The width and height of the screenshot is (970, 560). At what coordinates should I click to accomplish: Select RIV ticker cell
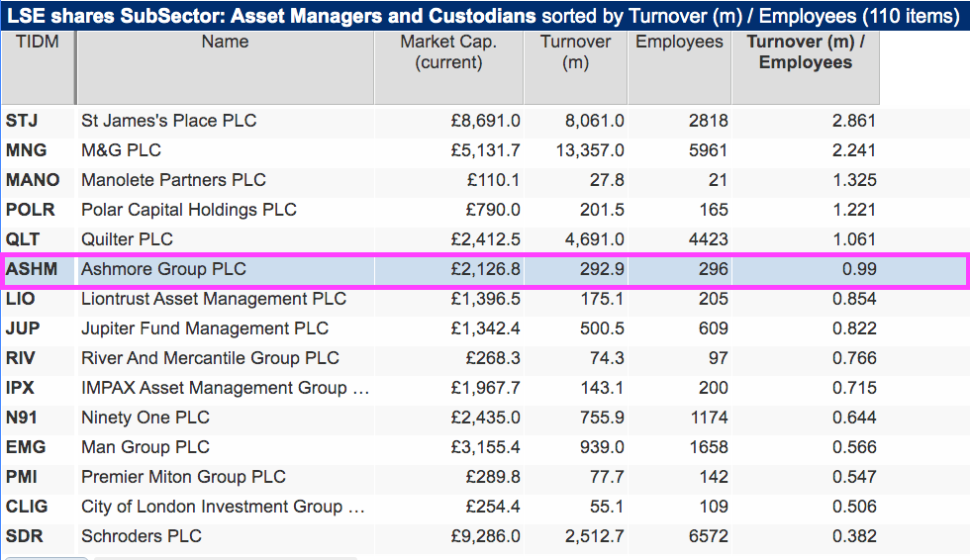(21, 358)
